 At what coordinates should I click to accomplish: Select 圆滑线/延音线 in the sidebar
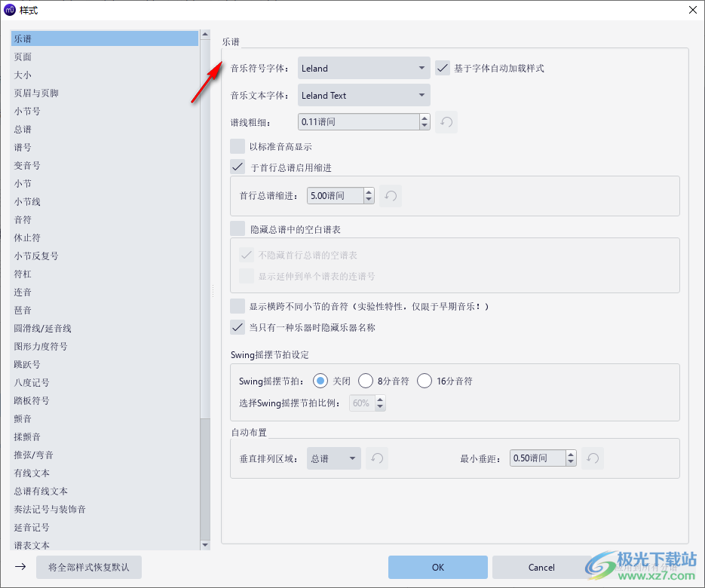click(x=41, y=328)
